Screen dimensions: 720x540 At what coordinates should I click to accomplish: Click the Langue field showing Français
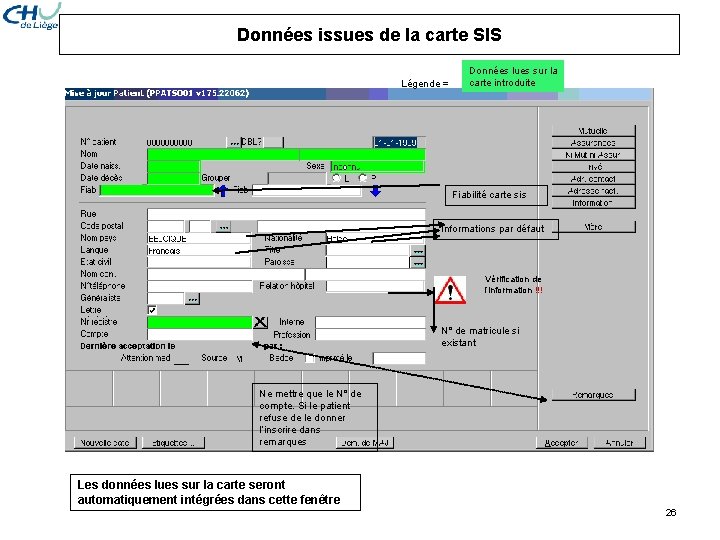(199, 251)
